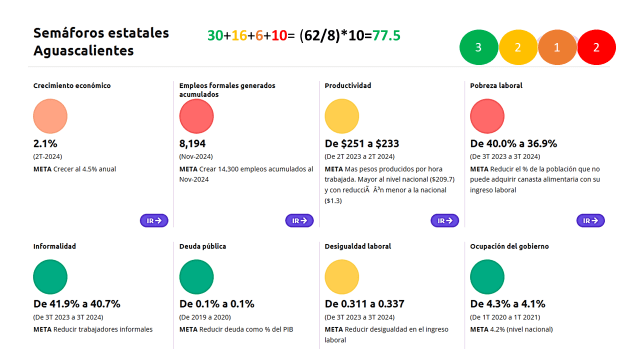Go to Pobreza laboral details via IR button
Viewport: 640px width, 360px height.
click(x=590, y=220)
